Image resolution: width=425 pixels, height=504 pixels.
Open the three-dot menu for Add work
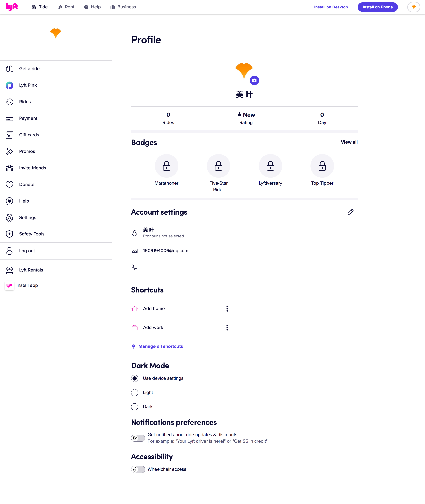tap(227, 328)
